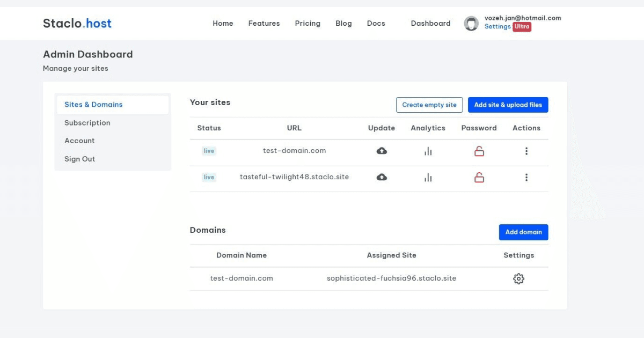This screenshot has height=338, width=644.
Task: Click the user avatar icon
Action: [471, 23]
